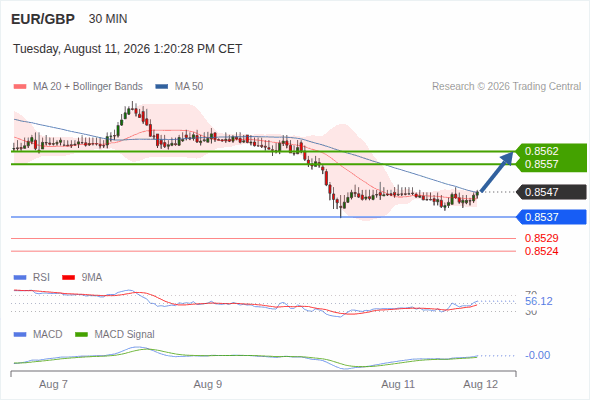Click the MA 20 + Bollinger Bands legend
Viewport: 590px width, 400px height.
[88, 87]
